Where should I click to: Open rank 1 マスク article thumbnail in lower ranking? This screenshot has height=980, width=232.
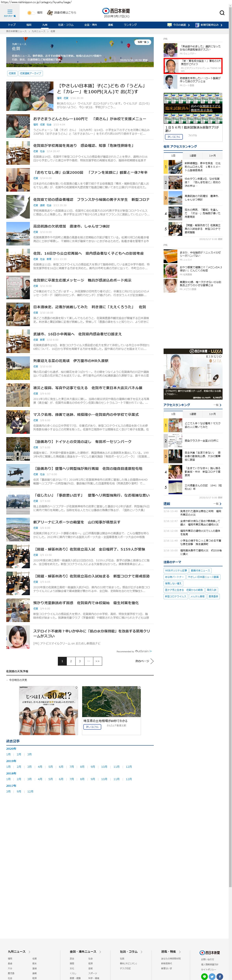coord(175,425)
